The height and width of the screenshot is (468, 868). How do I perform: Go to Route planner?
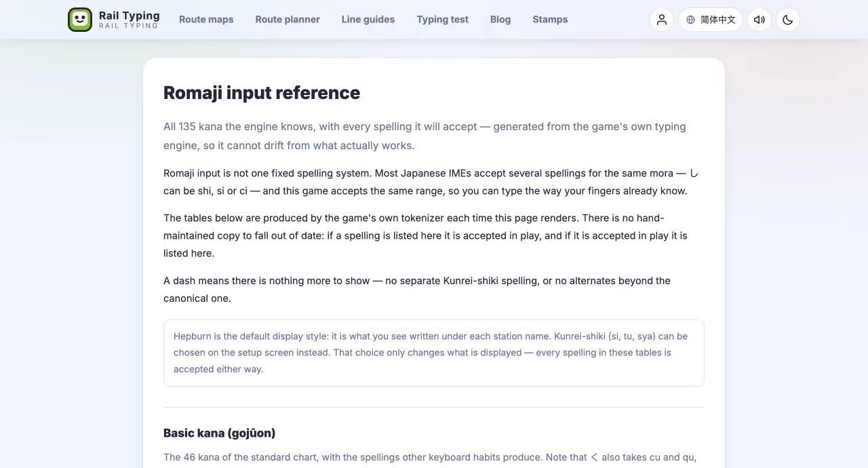pos(288,20)
